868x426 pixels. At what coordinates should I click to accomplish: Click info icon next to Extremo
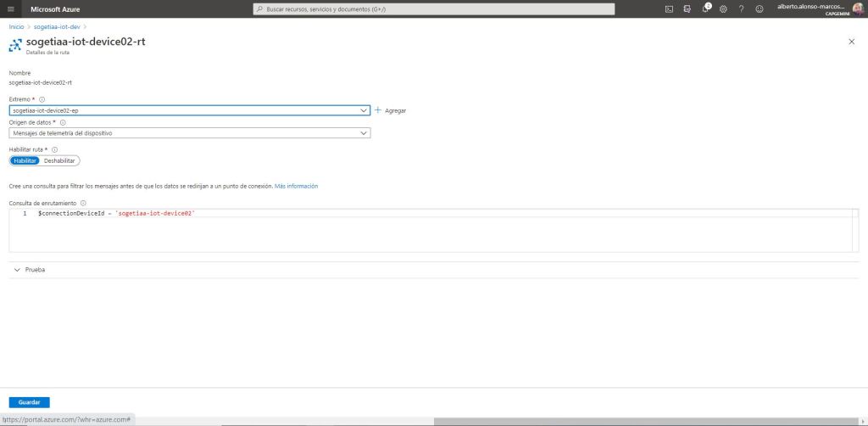(x=42, y=99)
